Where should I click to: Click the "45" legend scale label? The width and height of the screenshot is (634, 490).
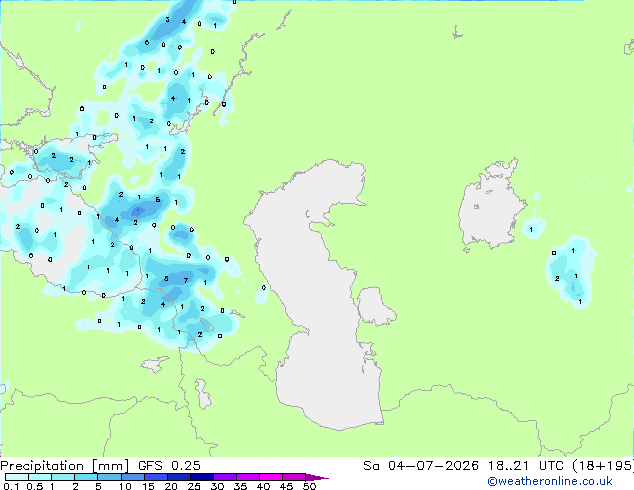[286, 486]
